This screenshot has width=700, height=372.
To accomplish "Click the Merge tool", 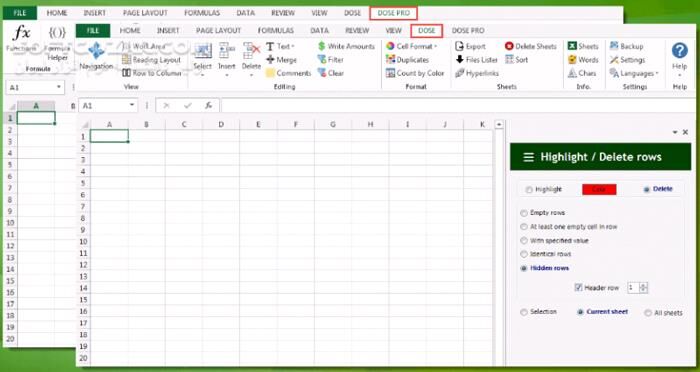I will (x=281, y=59).
